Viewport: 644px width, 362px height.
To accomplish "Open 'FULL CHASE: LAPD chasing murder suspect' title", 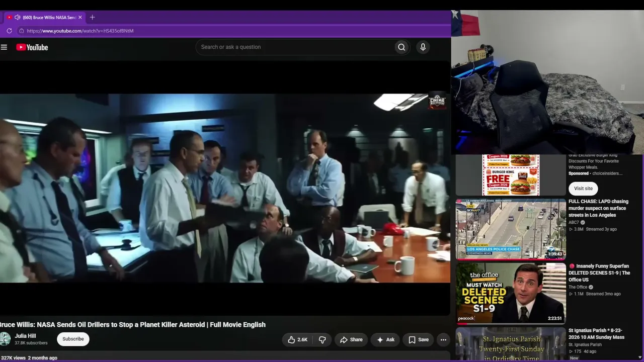I will pyautogui.click(x=598, y=208).
